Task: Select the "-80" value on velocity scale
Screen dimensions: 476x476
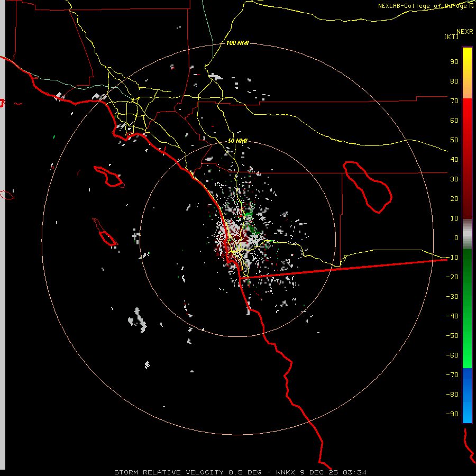Action: pos(452,395)
